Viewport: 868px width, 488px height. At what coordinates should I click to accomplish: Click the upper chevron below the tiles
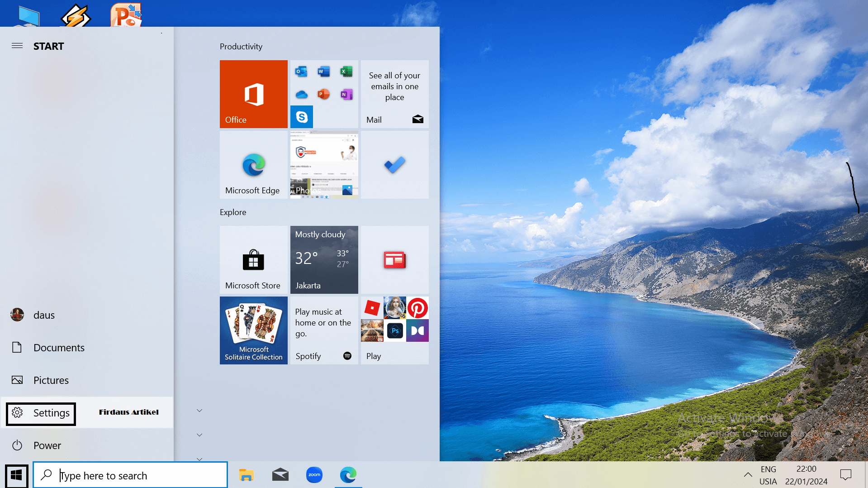point(199,411)
